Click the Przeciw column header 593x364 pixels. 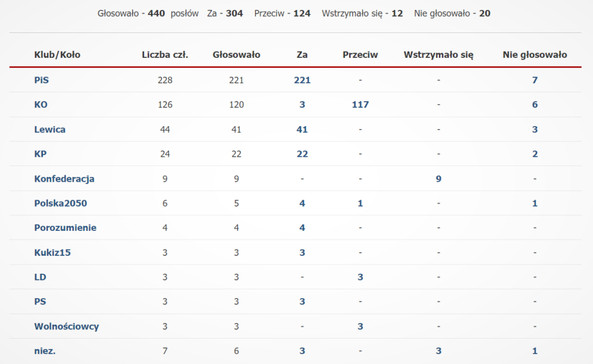(360, 55)
